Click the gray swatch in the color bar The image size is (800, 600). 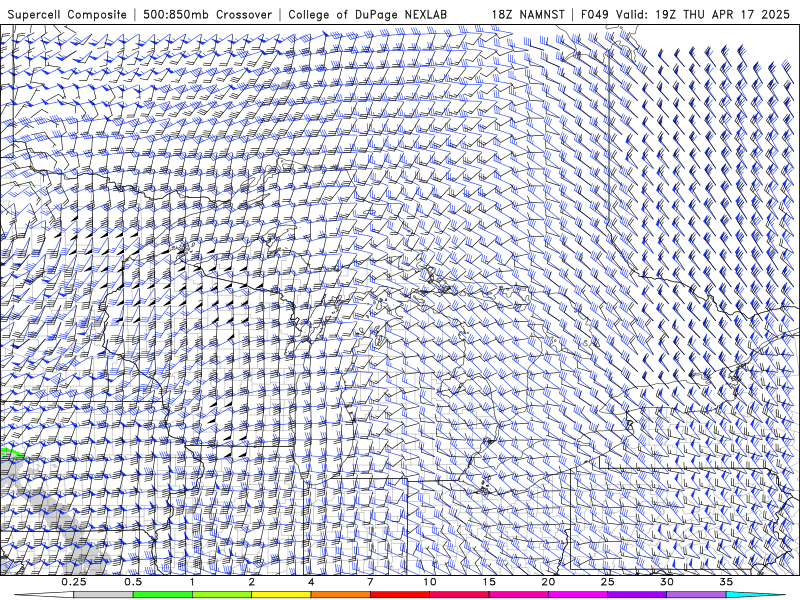click(x=103, y=595)
